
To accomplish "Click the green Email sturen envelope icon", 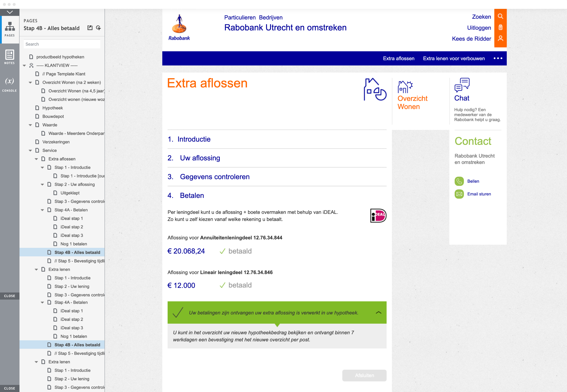I will pos(459,194).
